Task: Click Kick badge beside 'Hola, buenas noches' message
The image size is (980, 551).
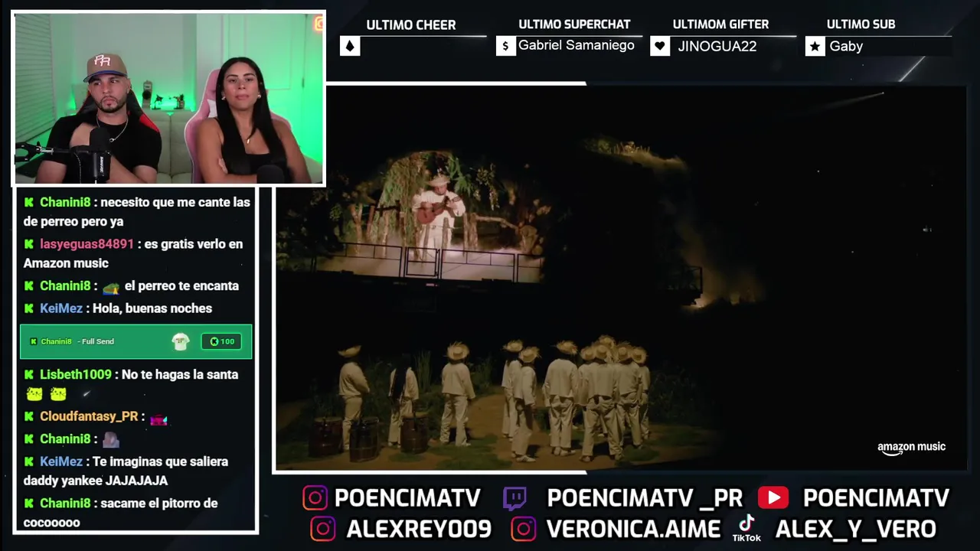Action: click(x=29, y=308)
